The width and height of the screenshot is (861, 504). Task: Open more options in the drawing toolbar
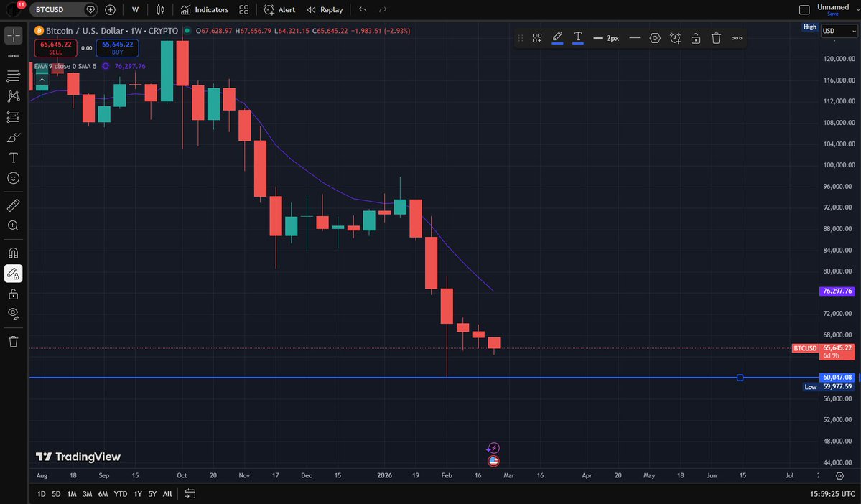tap(737, 38)
